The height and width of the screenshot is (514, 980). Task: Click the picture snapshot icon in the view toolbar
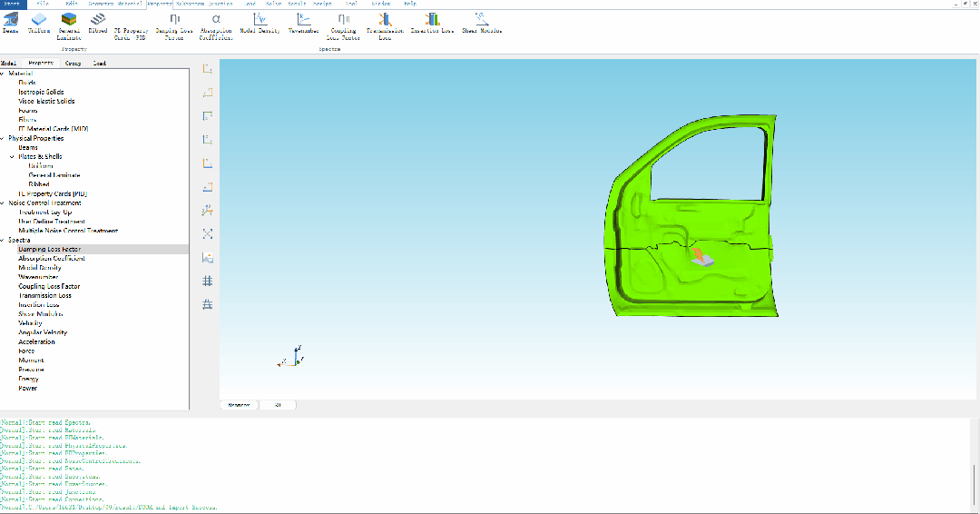208,258
